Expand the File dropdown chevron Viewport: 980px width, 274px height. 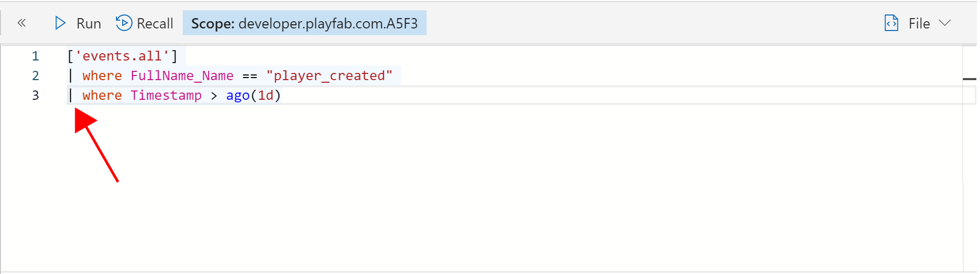pos(945,23)
